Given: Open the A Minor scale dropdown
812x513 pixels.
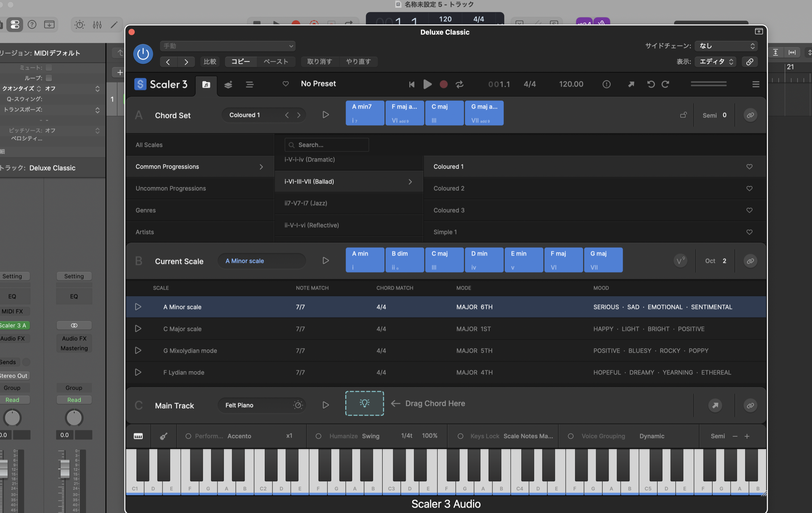Looking at the screenshot, I should [x=262, y=261].
